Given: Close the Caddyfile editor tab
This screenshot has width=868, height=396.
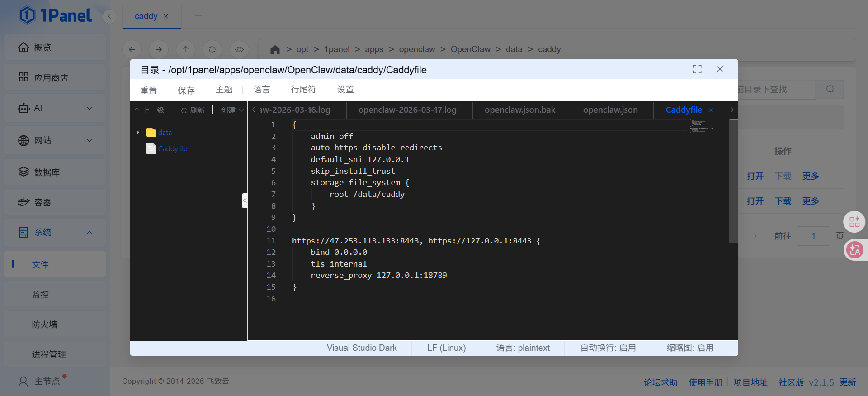Looking at the screenshot, I should pyautogui.click(x=711, y=110).
